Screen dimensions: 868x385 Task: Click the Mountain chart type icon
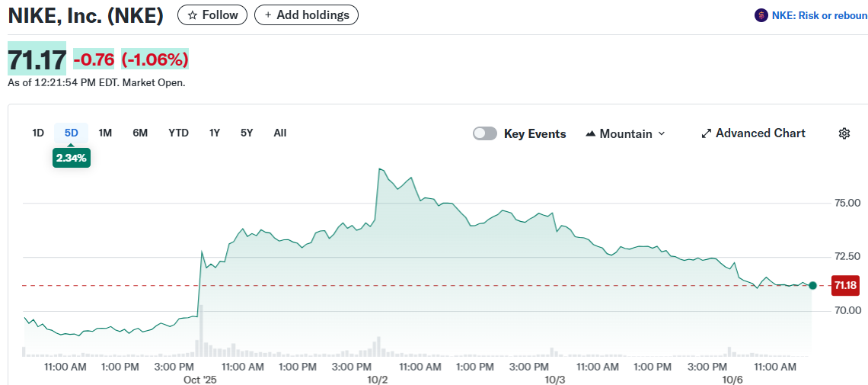590,133
